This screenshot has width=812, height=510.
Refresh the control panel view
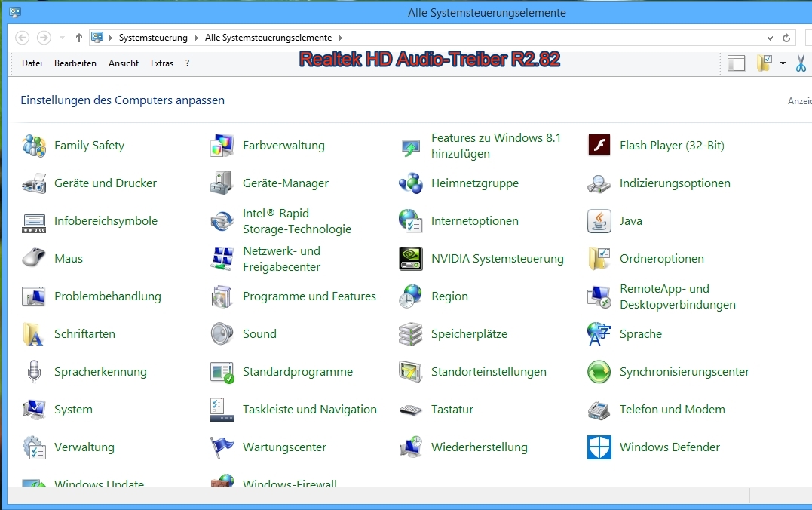click(786, 38)
